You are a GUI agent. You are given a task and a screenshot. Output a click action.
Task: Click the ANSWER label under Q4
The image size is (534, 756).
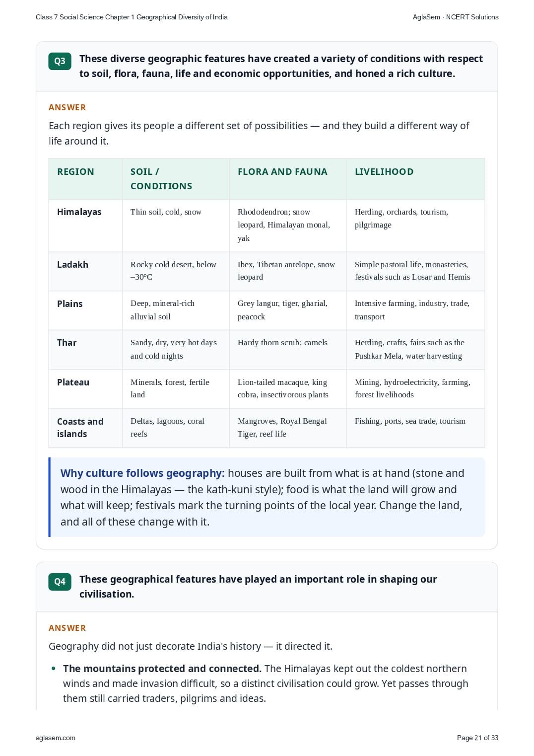pos(67,628)
